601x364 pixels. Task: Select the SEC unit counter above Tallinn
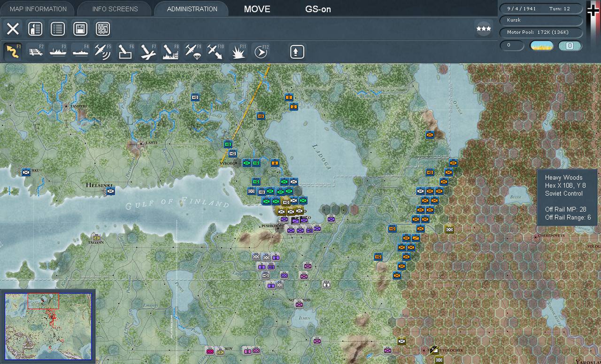point(97,238)
